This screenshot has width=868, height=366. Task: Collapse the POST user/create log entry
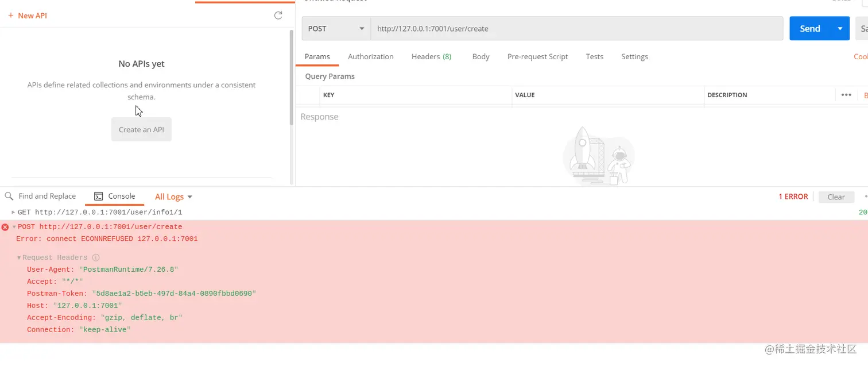pos(14,227)
